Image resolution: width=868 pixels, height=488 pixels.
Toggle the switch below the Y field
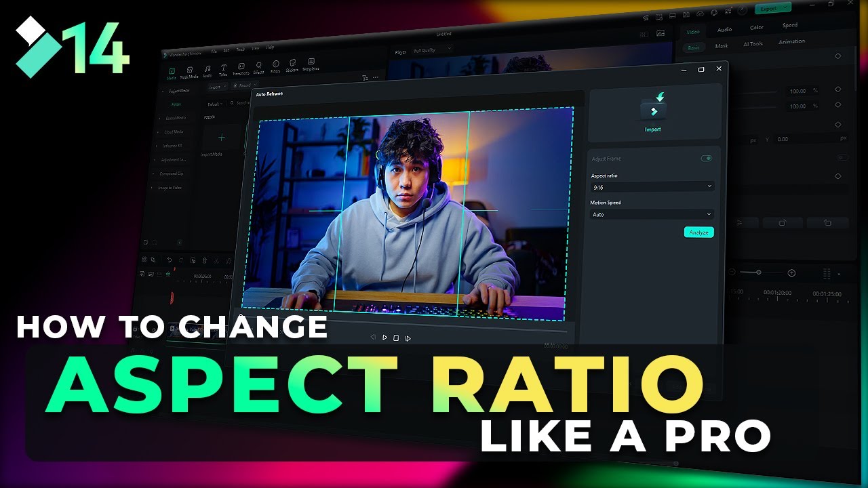pyautogui.click(x=842, y=157)
